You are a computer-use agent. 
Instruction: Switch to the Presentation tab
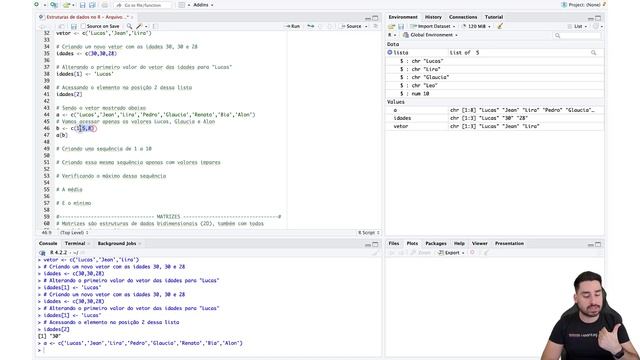click(509, 243)
